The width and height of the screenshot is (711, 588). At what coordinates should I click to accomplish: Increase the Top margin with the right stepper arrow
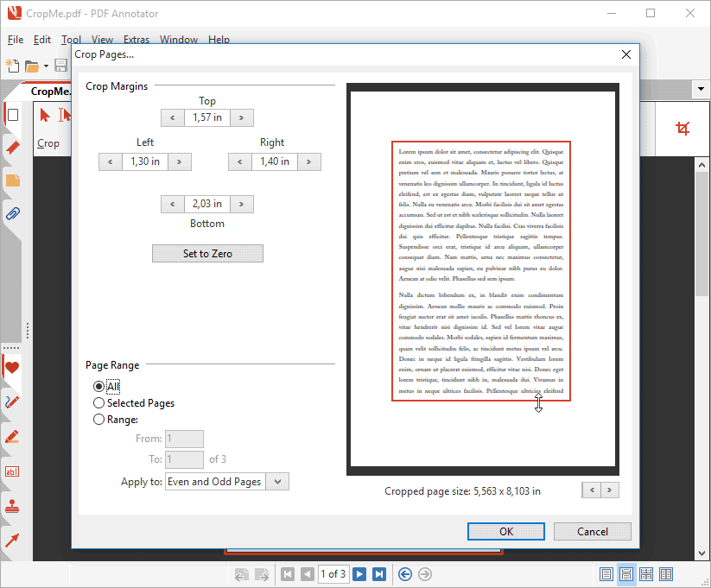click(x=242, y=117)
